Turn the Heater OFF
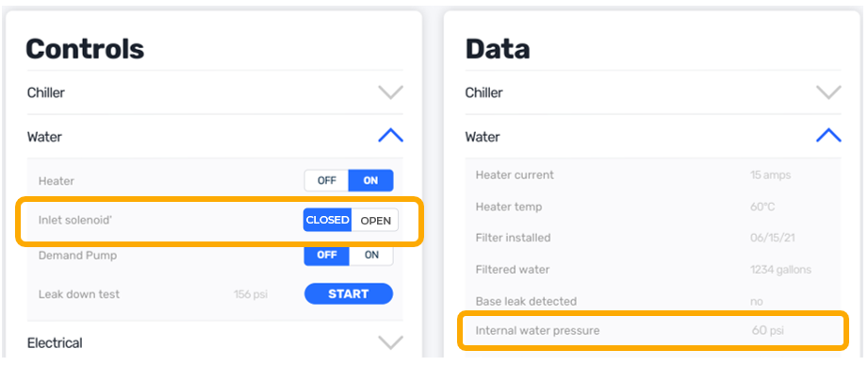Screen dimensions: 868x366 click(327, 180)
